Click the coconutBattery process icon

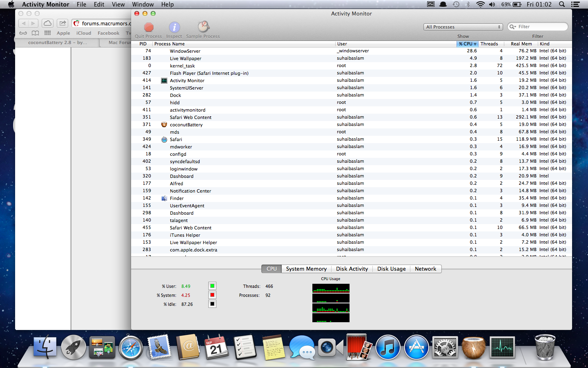164,125
